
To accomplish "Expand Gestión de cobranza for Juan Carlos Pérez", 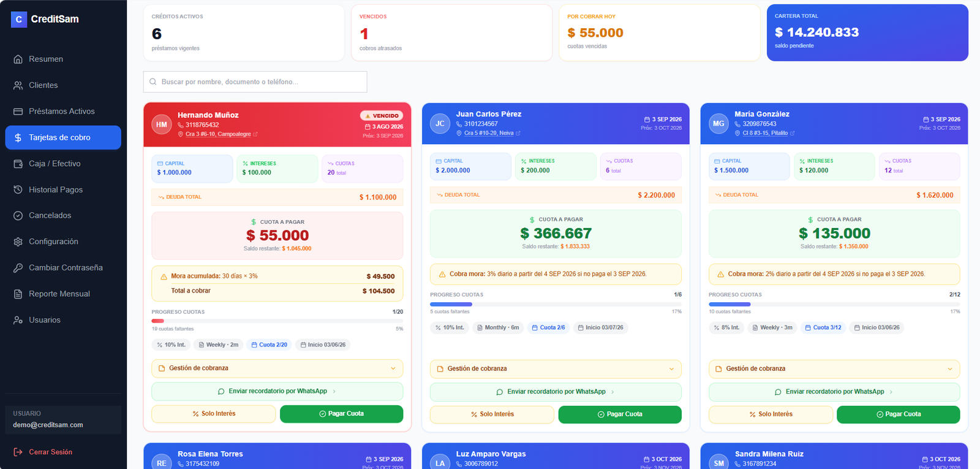I will tap(556, 369).
